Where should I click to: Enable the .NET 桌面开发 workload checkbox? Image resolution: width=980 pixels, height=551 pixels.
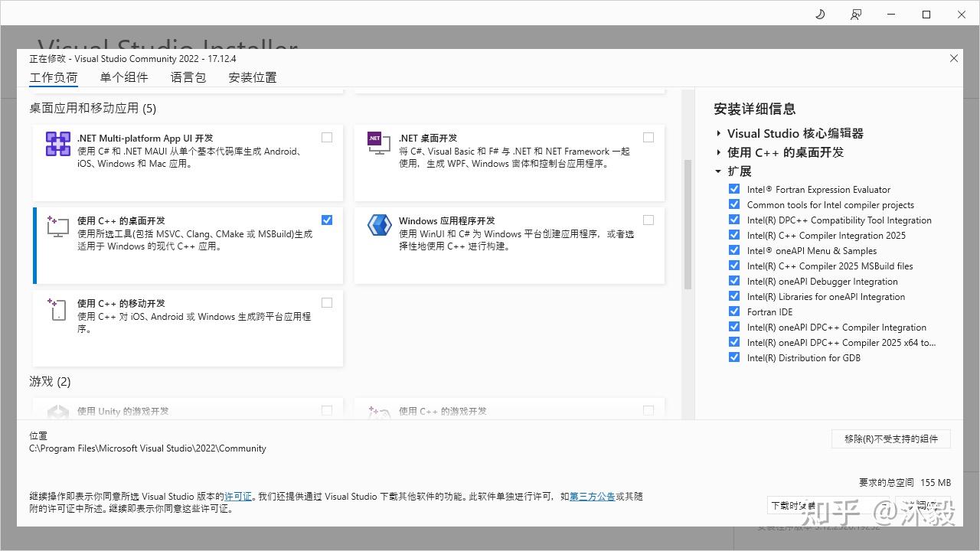[x=648, y=137]
